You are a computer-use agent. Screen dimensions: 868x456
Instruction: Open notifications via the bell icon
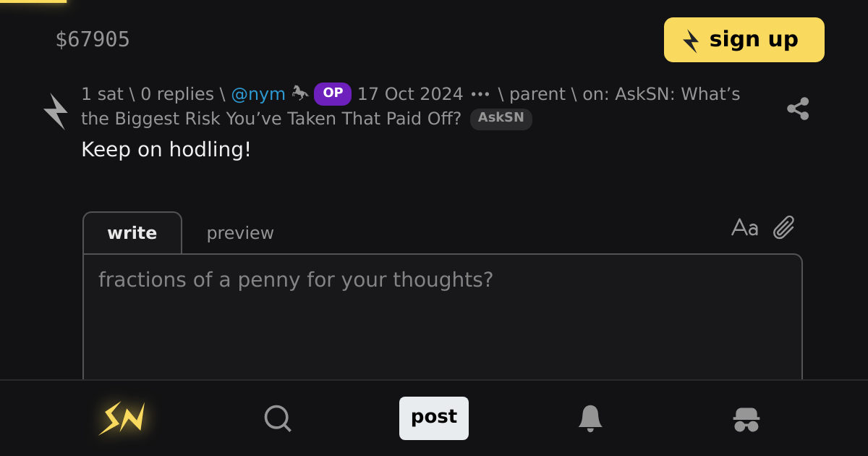[591, 418]
